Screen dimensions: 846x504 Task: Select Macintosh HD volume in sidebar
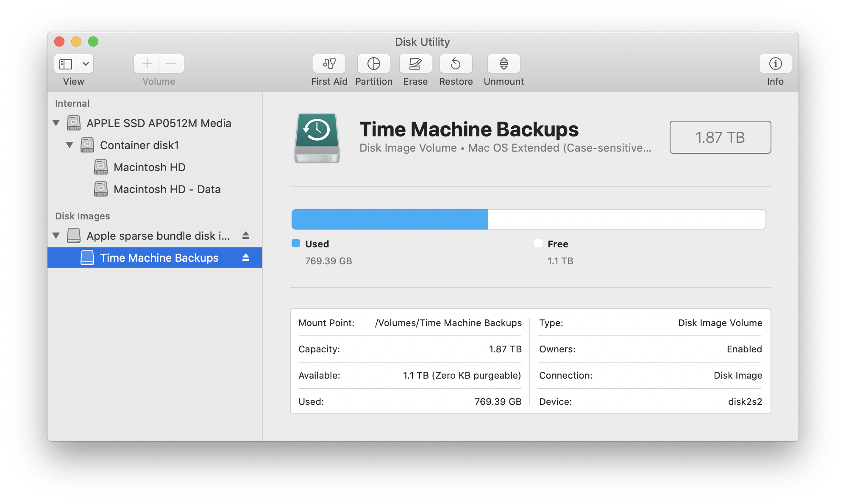pyautogui.click(x=149, y=167)
